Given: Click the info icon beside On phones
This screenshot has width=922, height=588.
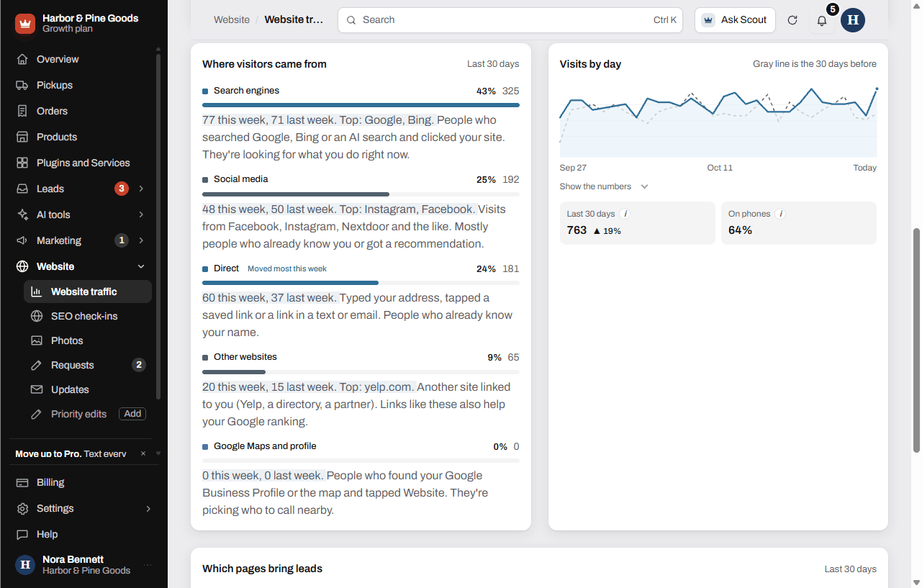Looking at the screenshot, I should pyautogui.click(x=781, y=214).
